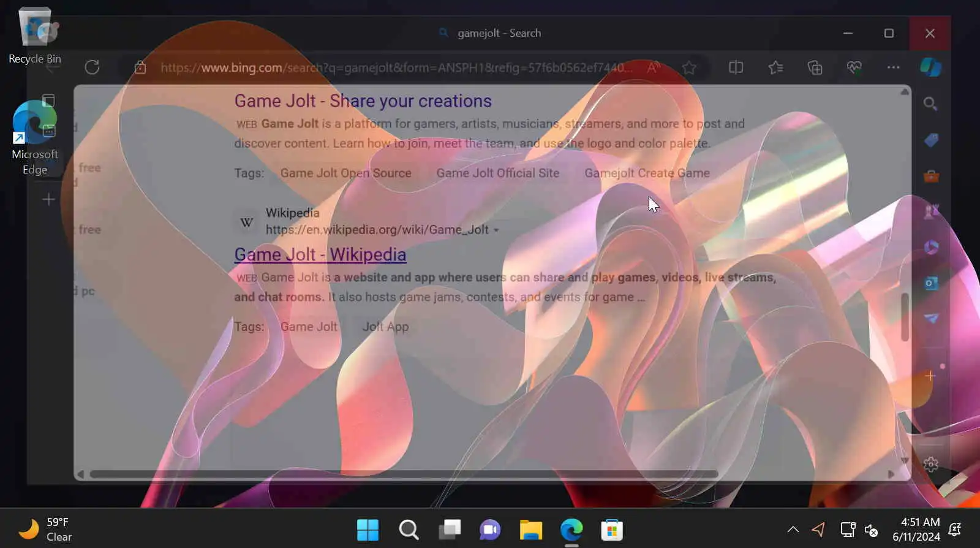Open Game Jolt Official Site tag
Image resolution: width=980 pixels, height=548 pixels.
tap(497, 173)
